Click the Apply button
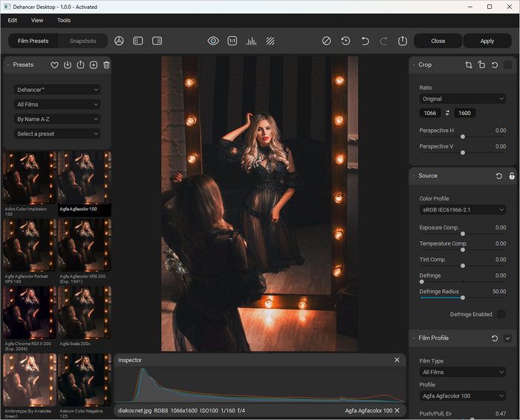 (x=487, y=41)
